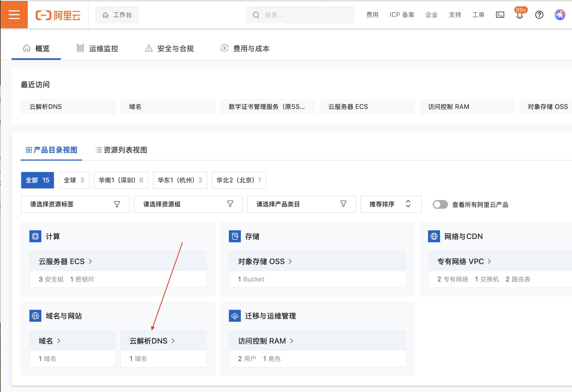Open recent 云解析DNS shortcut
The image size is (572, 392).
coord(68,107)
